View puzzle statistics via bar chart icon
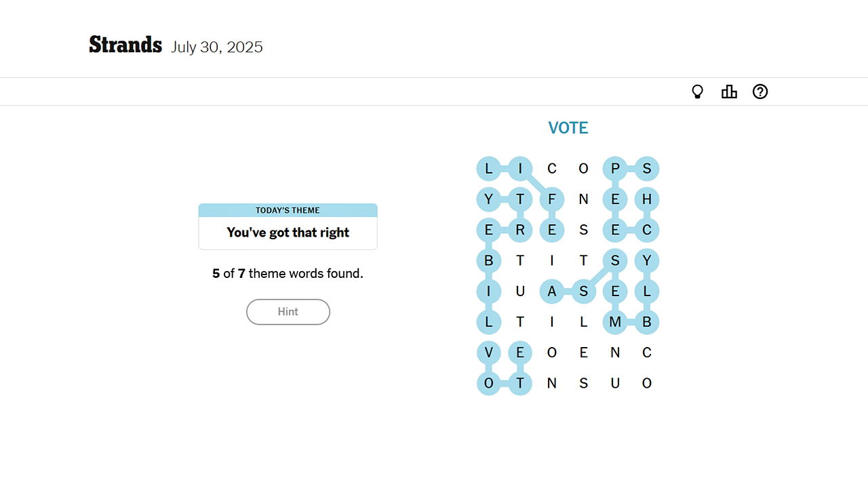The height and width of the screenshot is (488, 868). (x=729, y=91)
